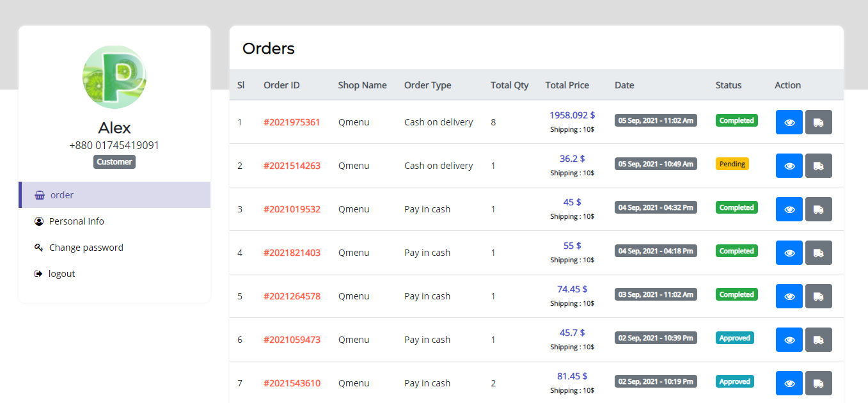Track delivery for order #2021975361 truck icon

[x=818, y=122]
